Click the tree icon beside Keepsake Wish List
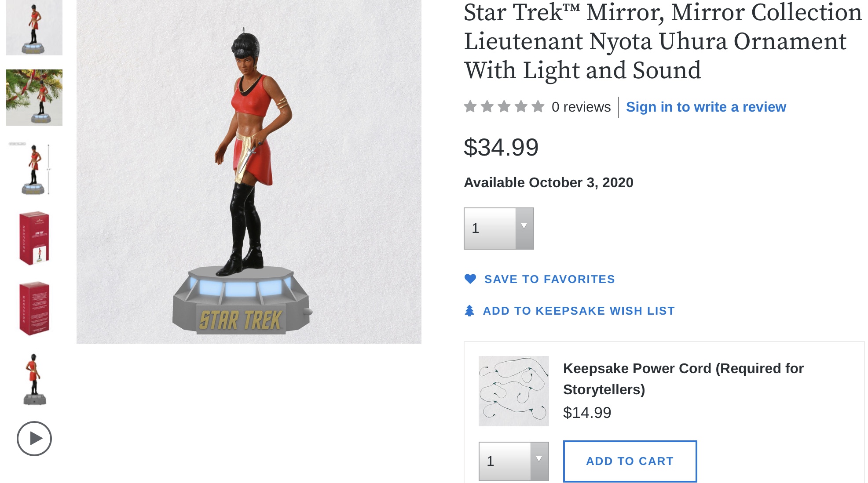 pos(470,311)
